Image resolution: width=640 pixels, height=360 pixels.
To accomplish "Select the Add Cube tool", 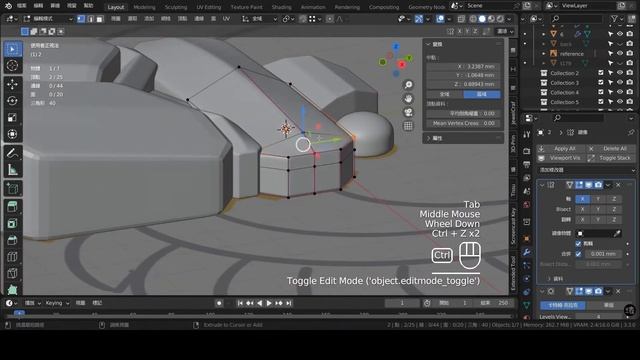I will [x=12, y=189].
